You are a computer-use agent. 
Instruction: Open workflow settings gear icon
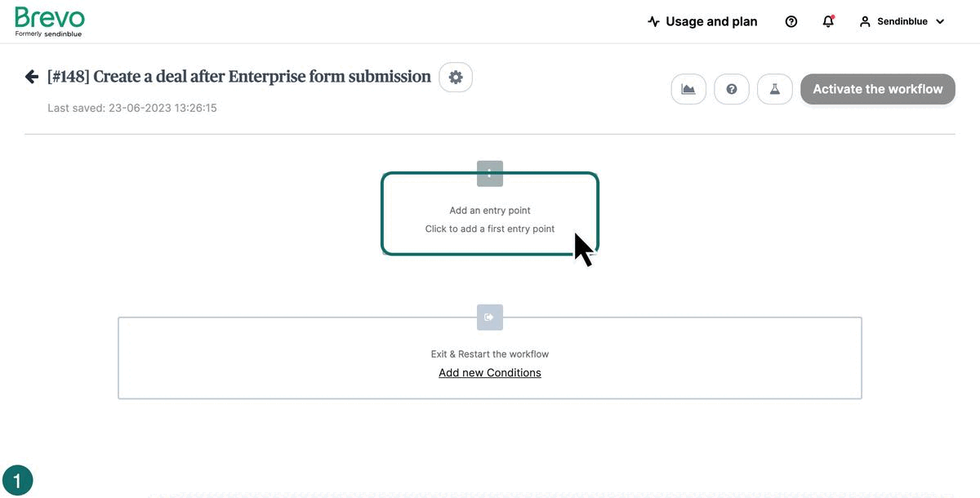[456, 78]
